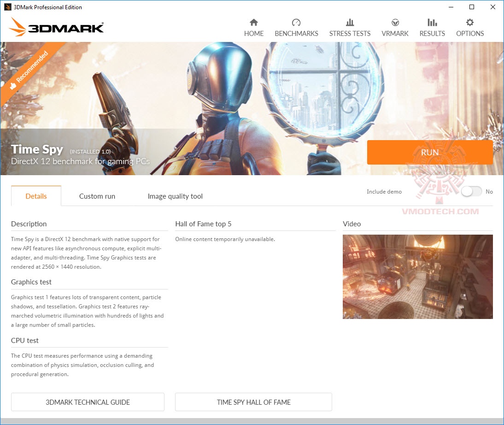Click the BENCHMARKS menu label
The height and width of the screenshot is (425, 504).
point(296,34)
